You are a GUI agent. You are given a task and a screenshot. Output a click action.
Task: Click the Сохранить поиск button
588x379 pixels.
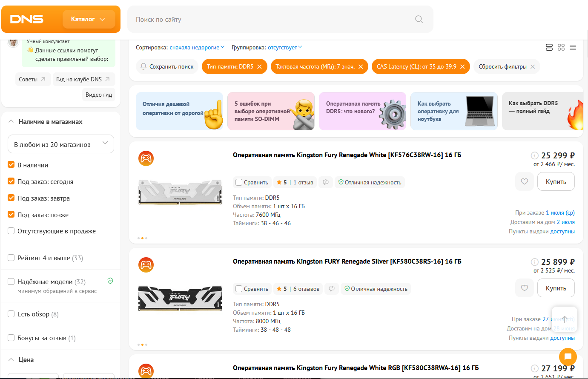pos(167,66)
